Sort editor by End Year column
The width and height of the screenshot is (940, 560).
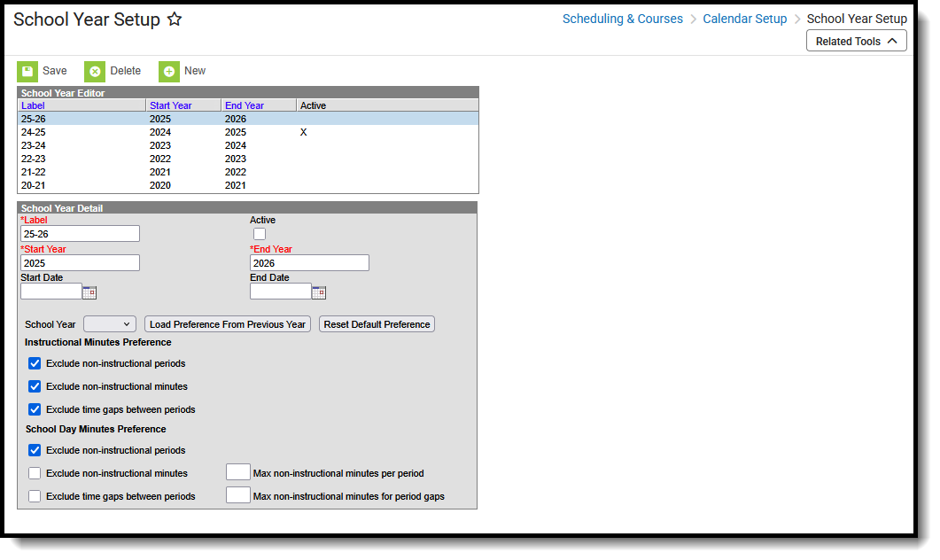point(245,105)
